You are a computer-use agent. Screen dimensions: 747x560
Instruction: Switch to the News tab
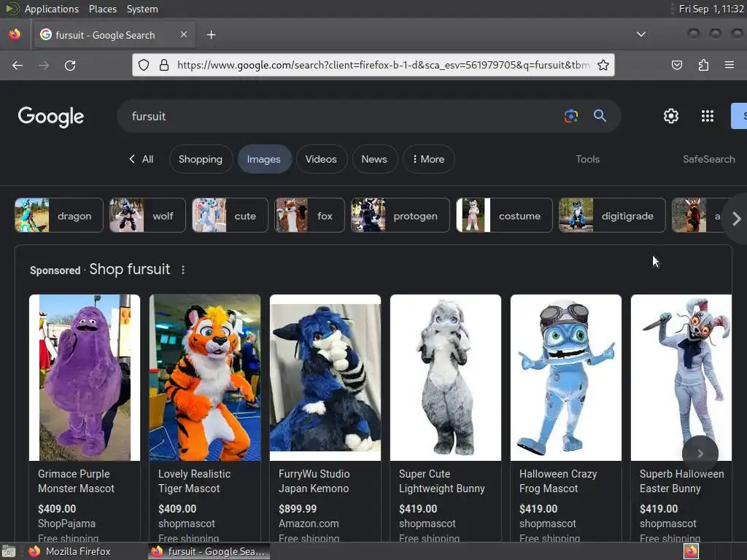pyautogui.click(x=374, y=159)
